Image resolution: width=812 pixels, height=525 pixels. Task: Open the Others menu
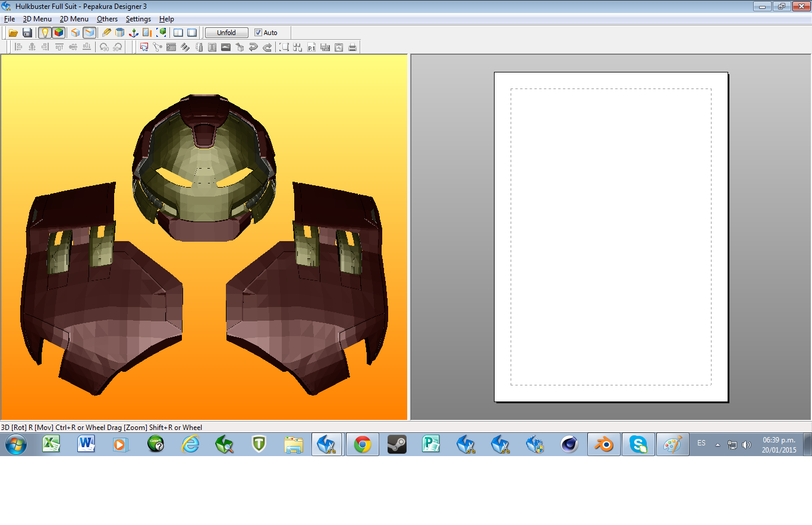[108, 19]
